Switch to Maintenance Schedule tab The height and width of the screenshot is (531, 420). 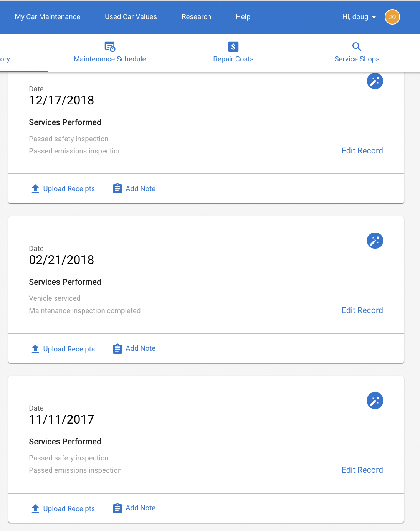click(110, 53)
